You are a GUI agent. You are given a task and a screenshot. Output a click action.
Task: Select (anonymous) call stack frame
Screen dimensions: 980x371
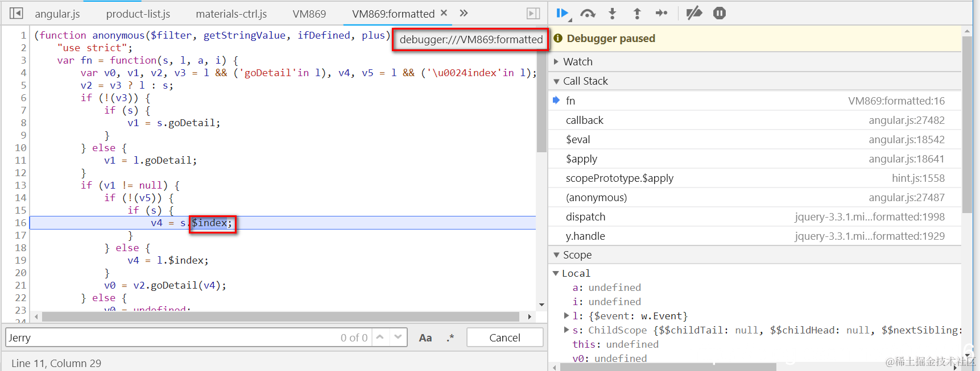point(754,197)
